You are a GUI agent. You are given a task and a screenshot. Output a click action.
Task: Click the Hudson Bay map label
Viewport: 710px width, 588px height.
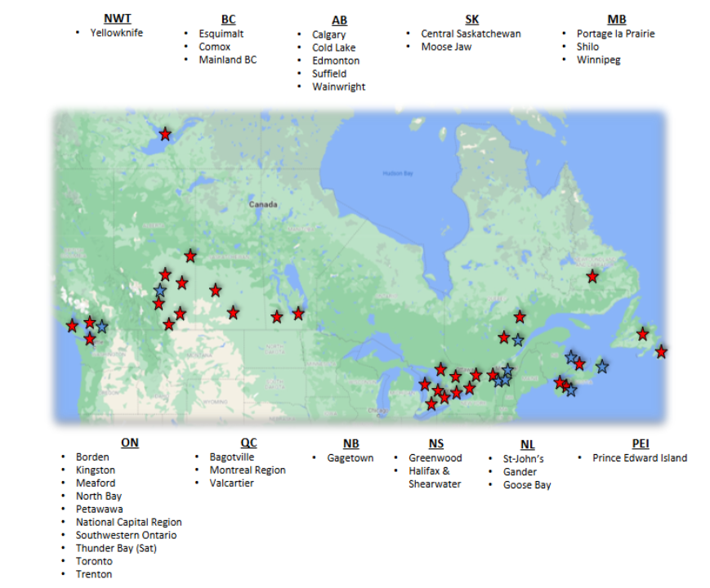[x=398, y=173]
